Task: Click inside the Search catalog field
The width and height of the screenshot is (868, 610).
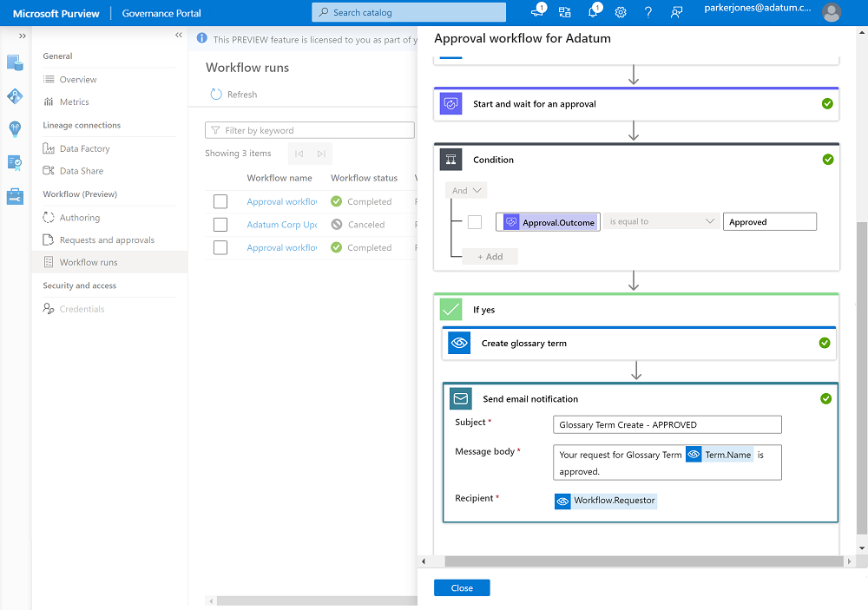Action: (408, 12)
